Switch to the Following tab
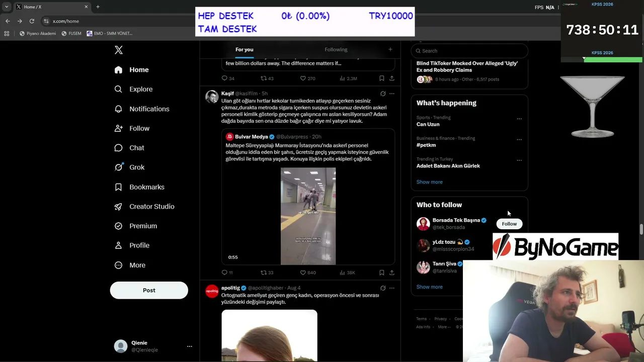This screenshot has height=362, width=644. (336, 49)
